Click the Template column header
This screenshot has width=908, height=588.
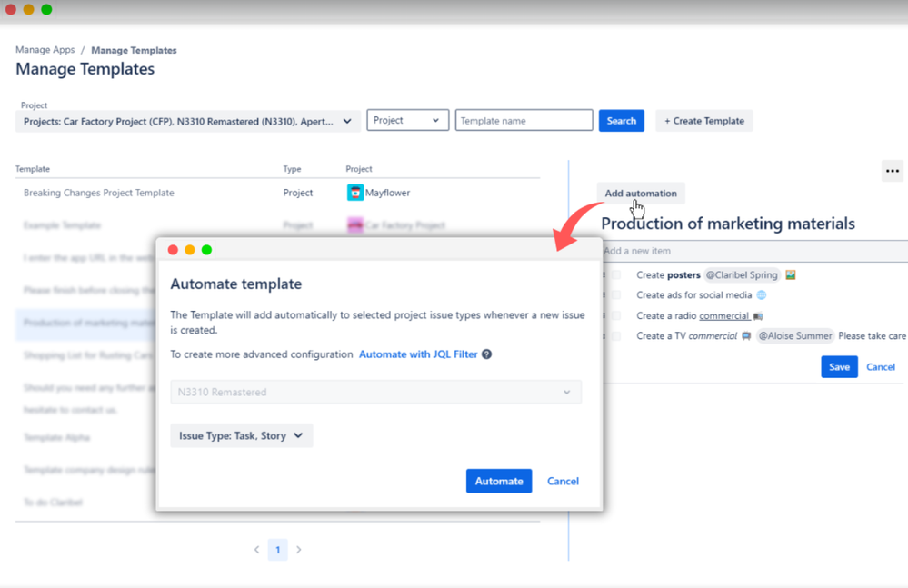click(x=33, y=169)
